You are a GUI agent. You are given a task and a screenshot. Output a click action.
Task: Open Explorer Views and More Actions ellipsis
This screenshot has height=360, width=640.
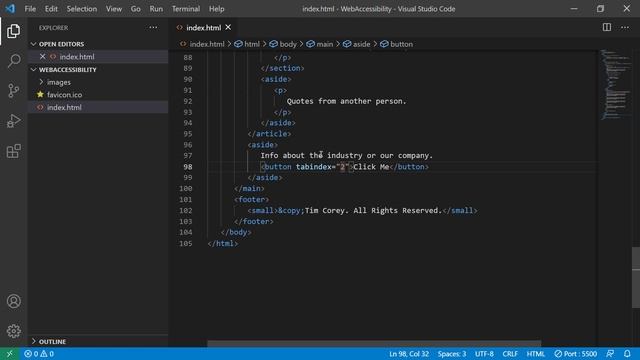pos(153,27)
